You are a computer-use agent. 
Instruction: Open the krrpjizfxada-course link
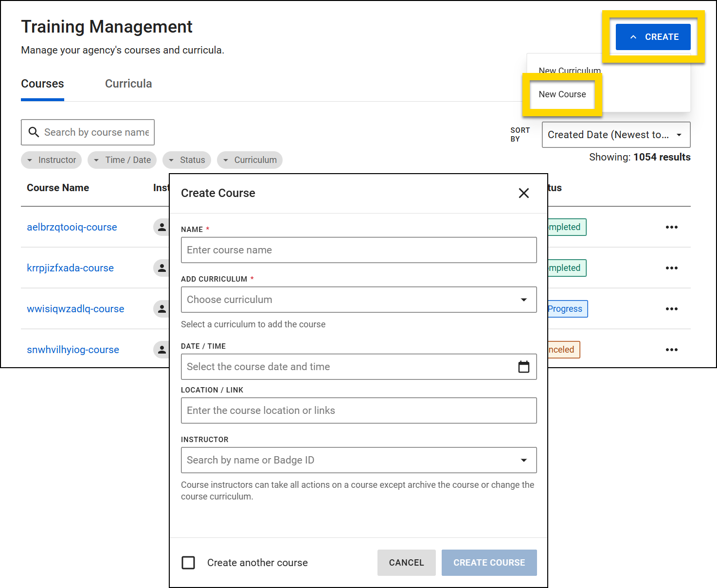pos(70,268)
